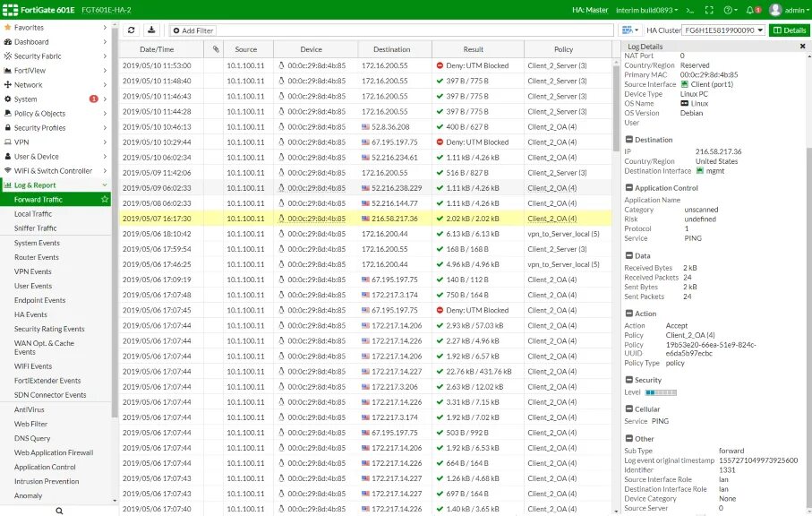This screenshot has height=516, width=812.
Task: Click the WiFi & Switch Controller icon
Action: [7, 170]
